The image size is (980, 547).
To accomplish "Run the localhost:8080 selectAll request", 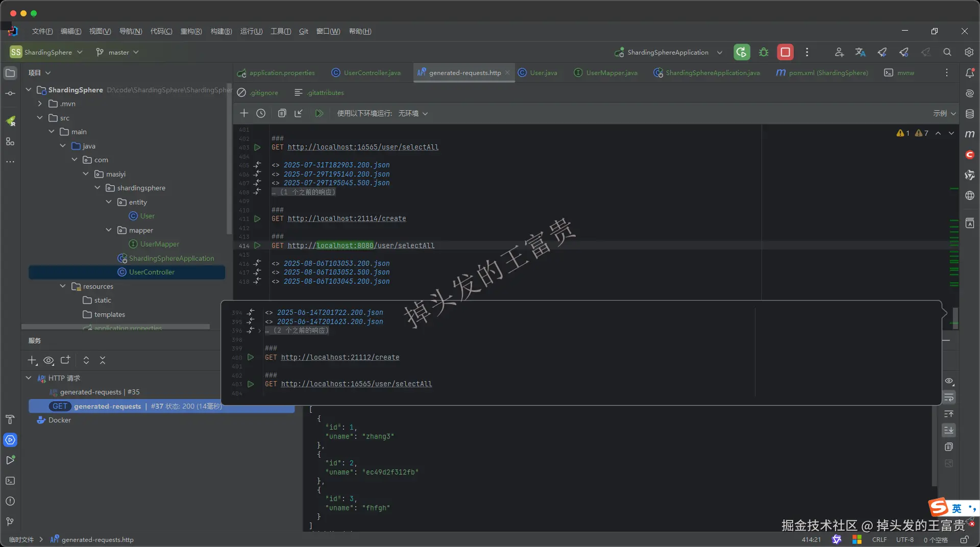I will [257, 245].
